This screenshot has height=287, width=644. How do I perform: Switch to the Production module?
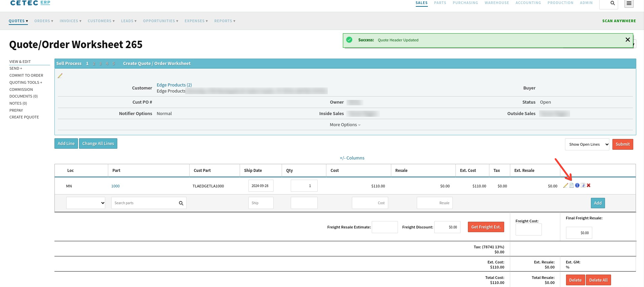560,3
